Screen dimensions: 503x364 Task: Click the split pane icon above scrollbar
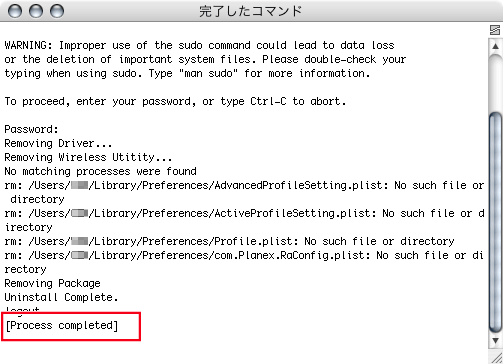coord(495,30)
